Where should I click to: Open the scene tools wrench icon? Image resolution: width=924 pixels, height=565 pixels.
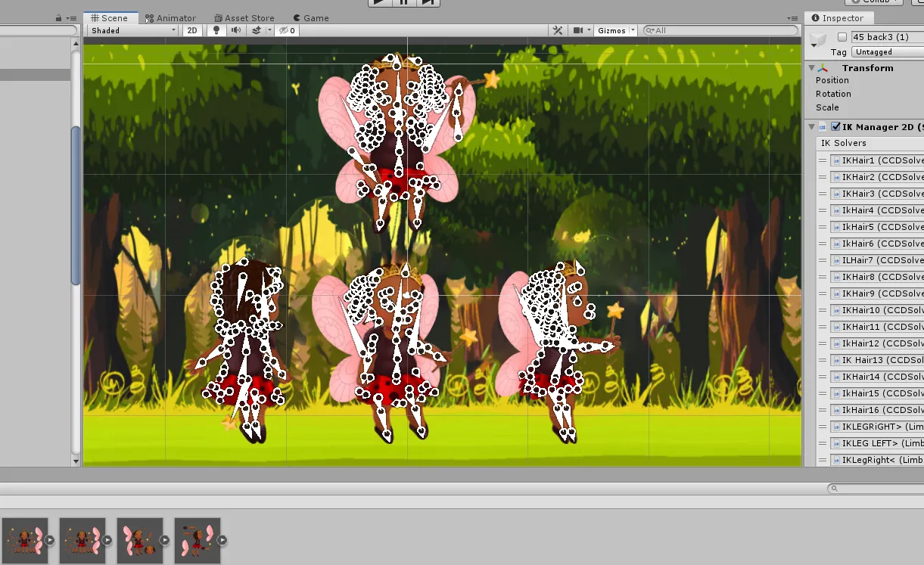pyautogui.click(x=558, y=30)
